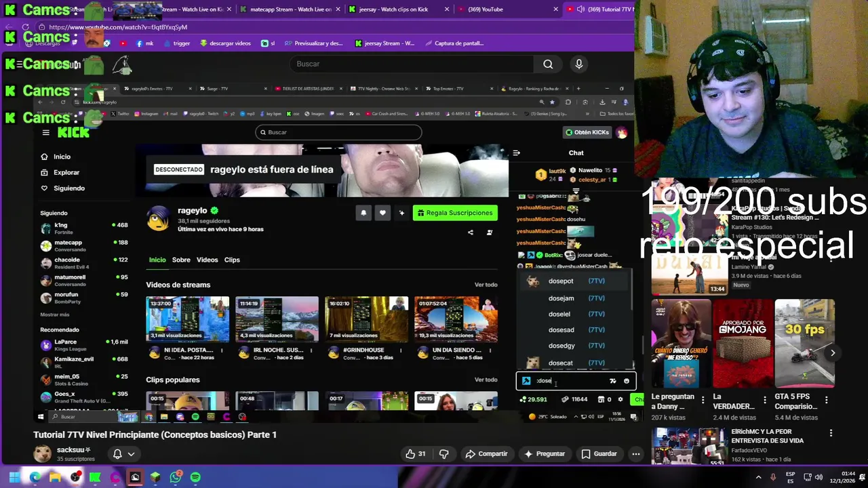The width and height of the screenshot is (868, 488).
Task: Pick dosejam emote suggestion
Action: [576, 298]
